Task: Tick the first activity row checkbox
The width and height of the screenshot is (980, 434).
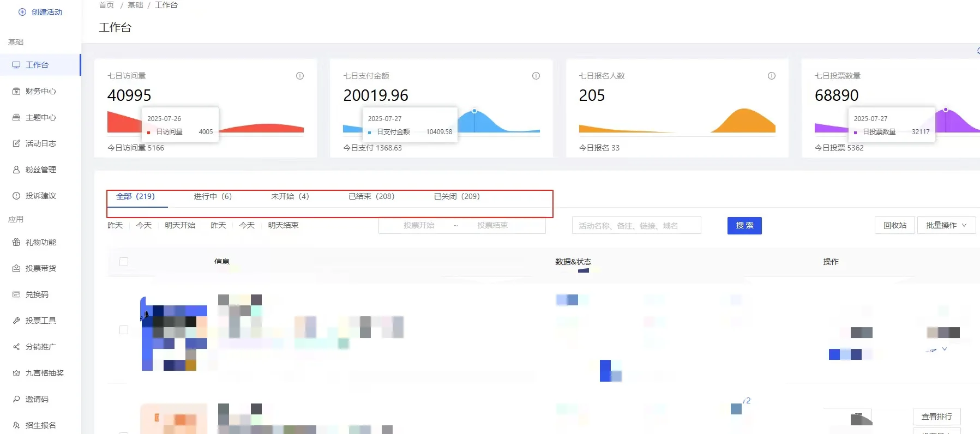Action: pyautogui.click(x=124, y=330)
